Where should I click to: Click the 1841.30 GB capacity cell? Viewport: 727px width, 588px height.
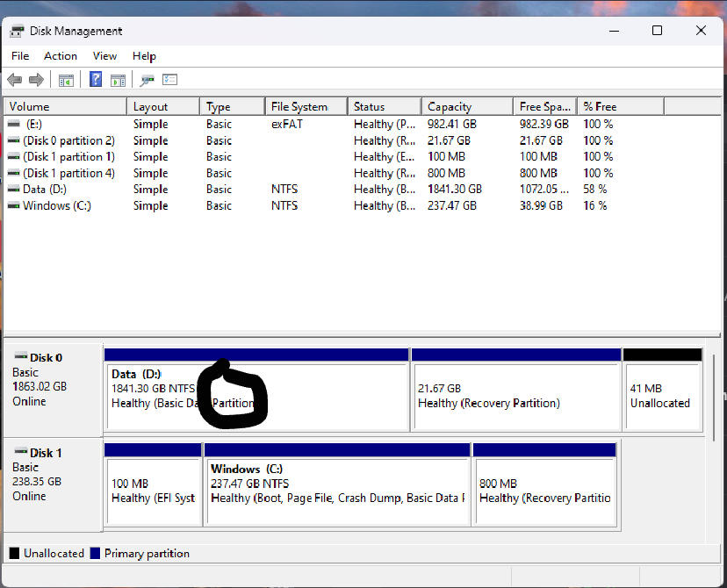[455, 189]
